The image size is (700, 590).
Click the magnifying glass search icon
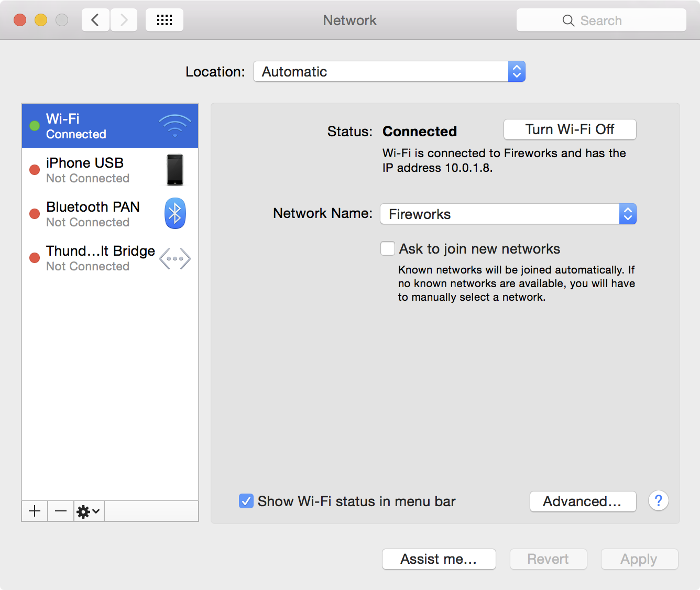(x=568, y=20)
